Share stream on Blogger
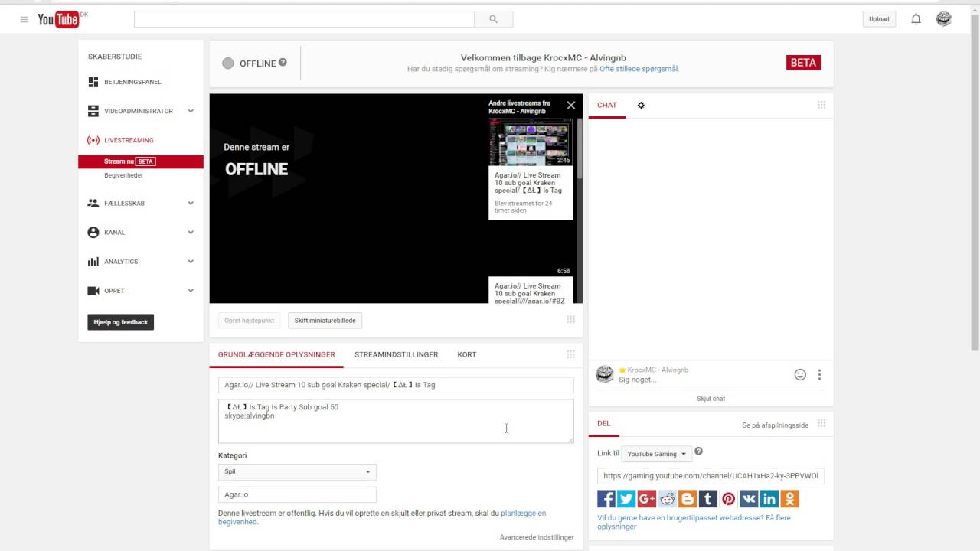This screenshot has height=551, width=980. coord(688,499)
